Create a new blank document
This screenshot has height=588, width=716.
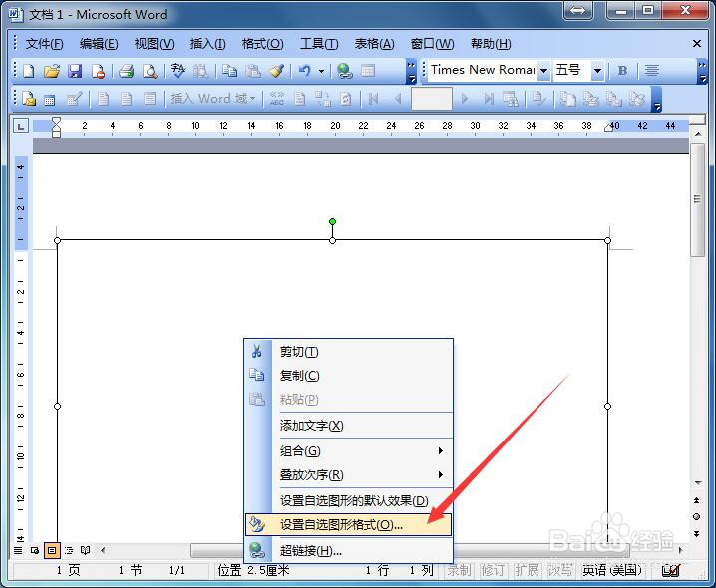tap(28, 71)
